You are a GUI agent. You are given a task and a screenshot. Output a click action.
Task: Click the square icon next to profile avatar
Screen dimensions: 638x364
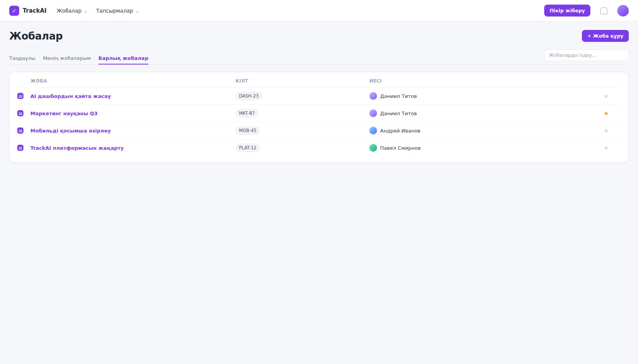[604, 11]
